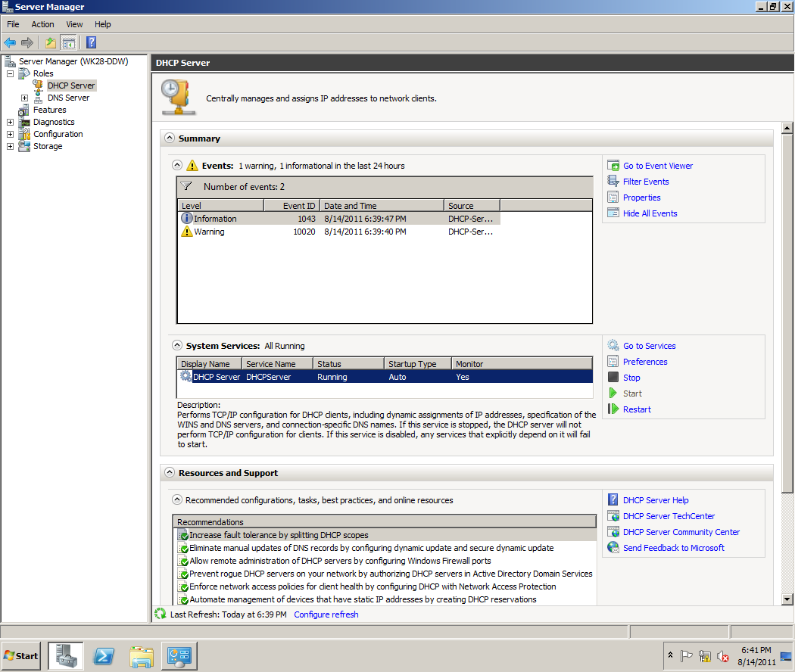This screenshot has width=795, height=672.
Task: Open Windows Explorer from taskbar
Action: pos(142,656)
